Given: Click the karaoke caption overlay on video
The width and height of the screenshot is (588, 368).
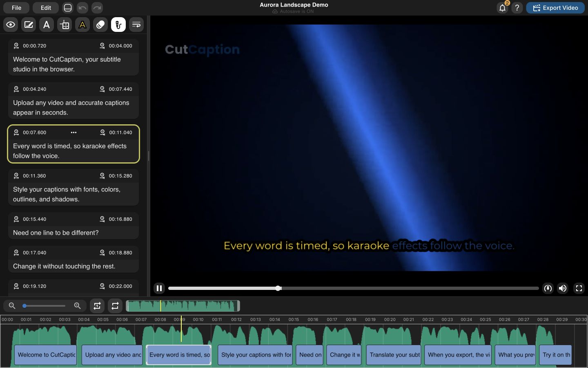Looking at the screenshot, I should (369, 246).
